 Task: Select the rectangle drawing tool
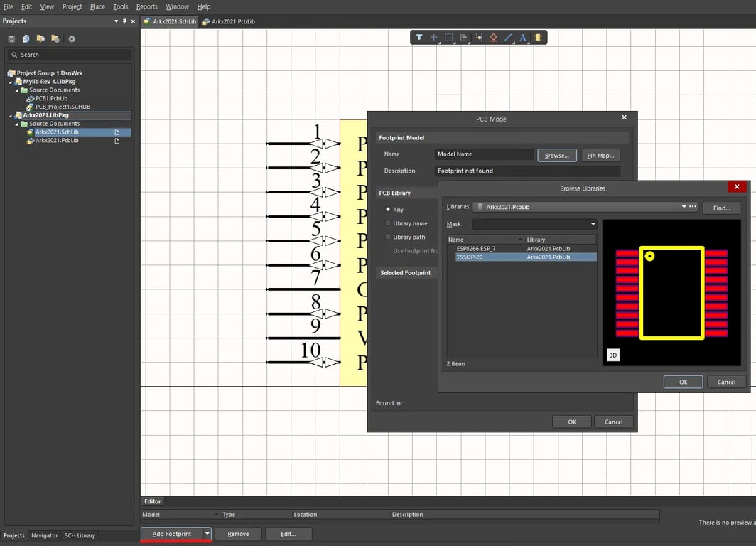449,37
